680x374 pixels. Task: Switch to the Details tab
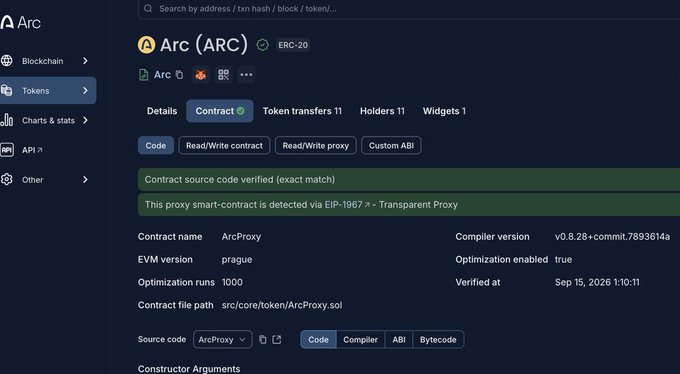tap(162, 111)
